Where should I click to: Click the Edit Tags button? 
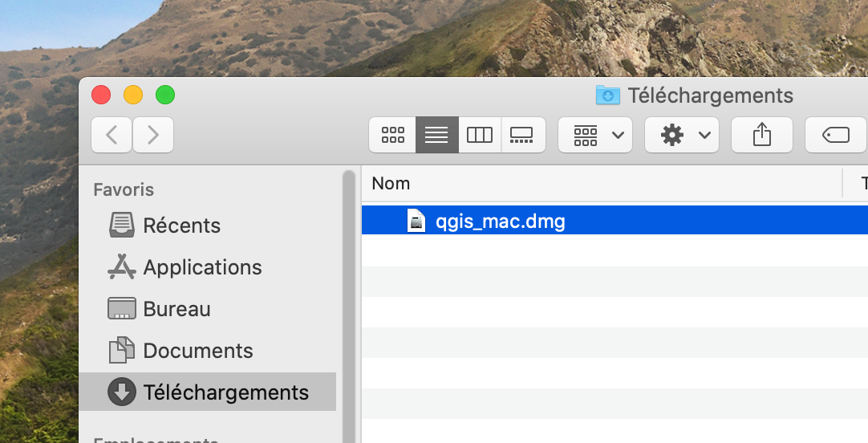tap(836, 135)
